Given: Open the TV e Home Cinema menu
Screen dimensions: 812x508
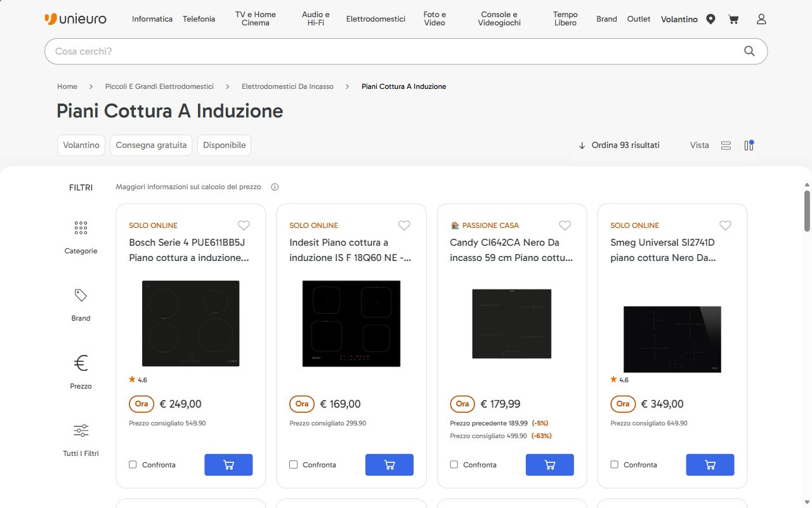Looking at the screenshot, I should (x=256, y=19).
